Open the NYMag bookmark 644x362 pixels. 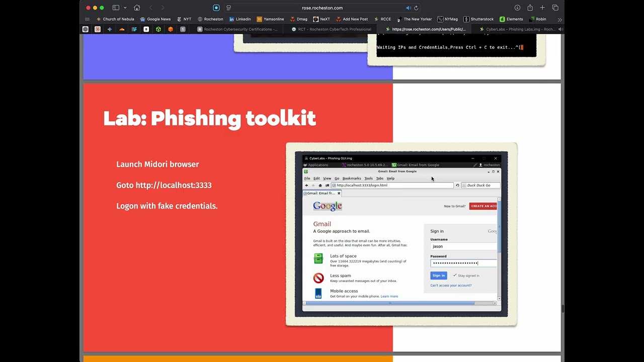448,19
